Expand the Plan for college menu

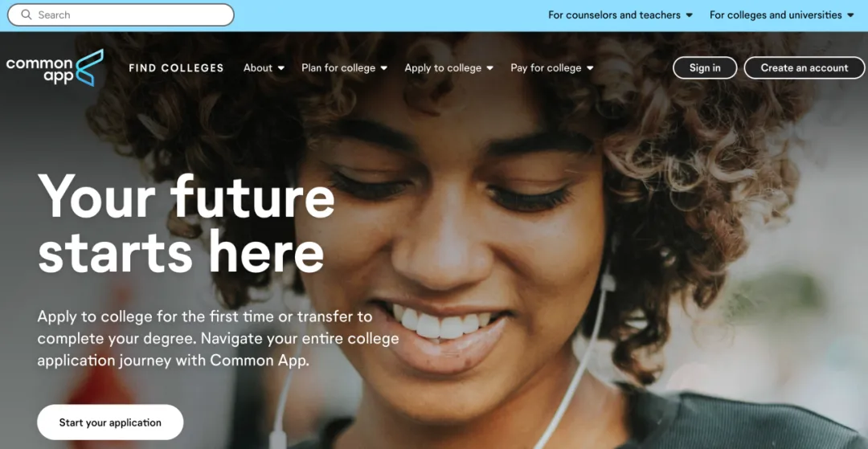coord(344,68)
